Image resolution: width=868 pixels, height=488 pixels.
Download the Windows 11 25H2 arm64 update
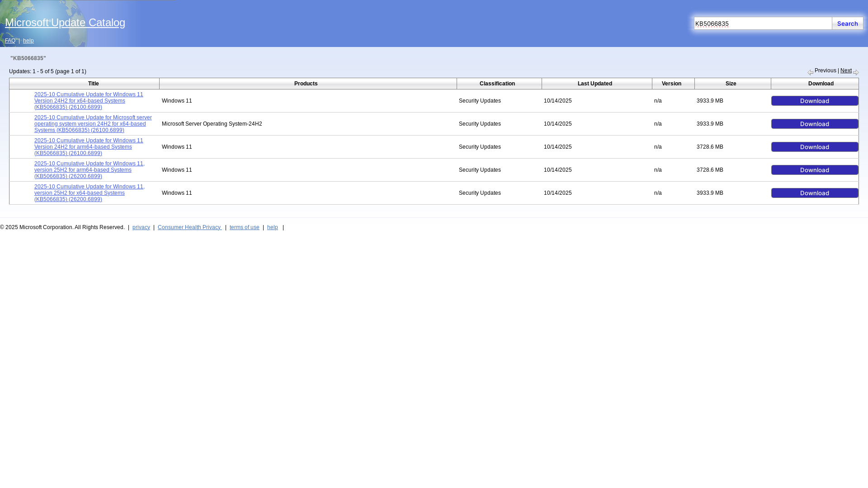[x=815, y=170]
